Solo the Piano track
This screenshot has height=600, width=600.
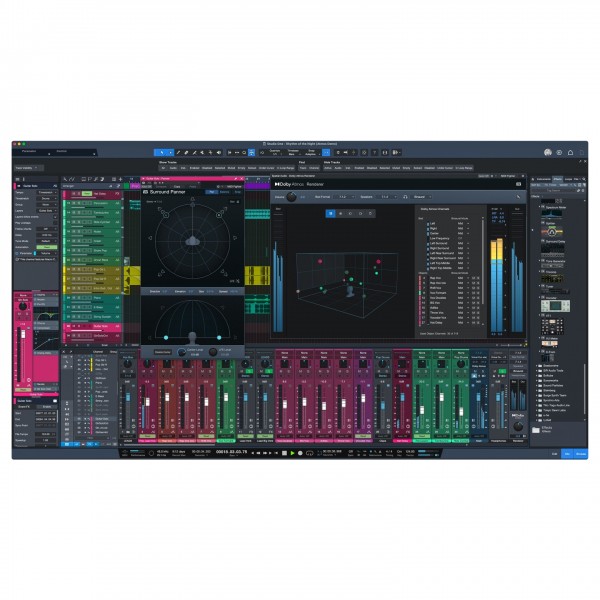[79, 298]
